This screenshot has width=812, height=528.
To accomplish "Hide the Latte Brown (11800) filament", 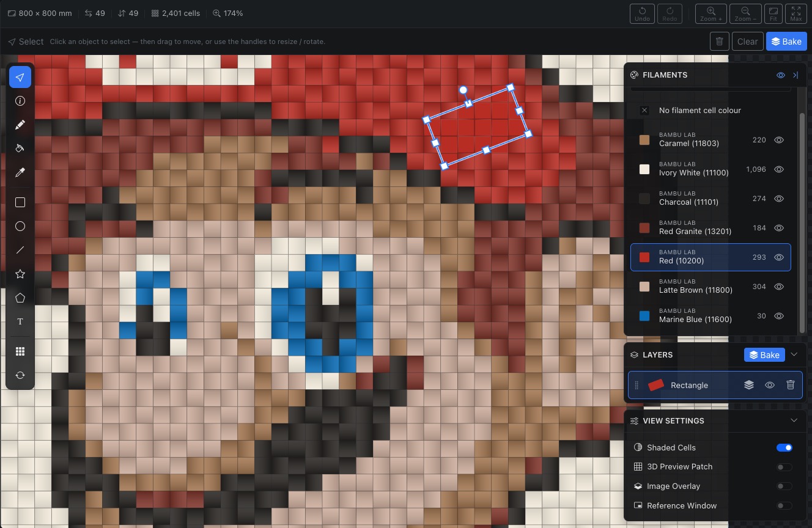I will point(779,287).
